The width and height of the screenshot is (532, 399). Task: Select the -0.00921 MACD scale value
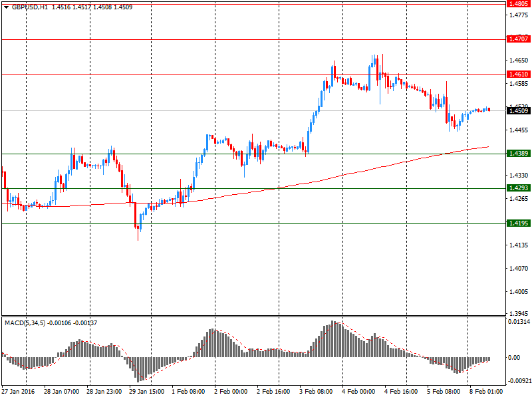[519, 381]
